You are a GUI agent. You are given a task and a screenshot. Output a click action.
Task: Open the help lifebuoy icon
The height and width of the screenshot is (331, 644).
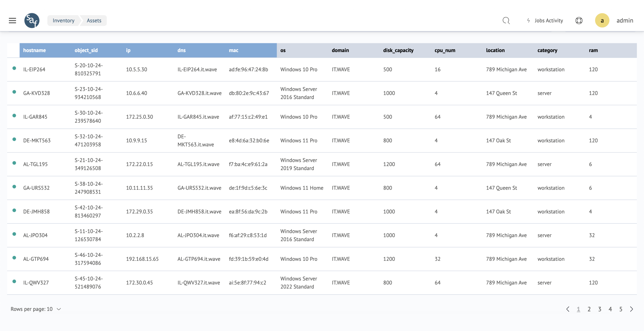tap(579, 21)
